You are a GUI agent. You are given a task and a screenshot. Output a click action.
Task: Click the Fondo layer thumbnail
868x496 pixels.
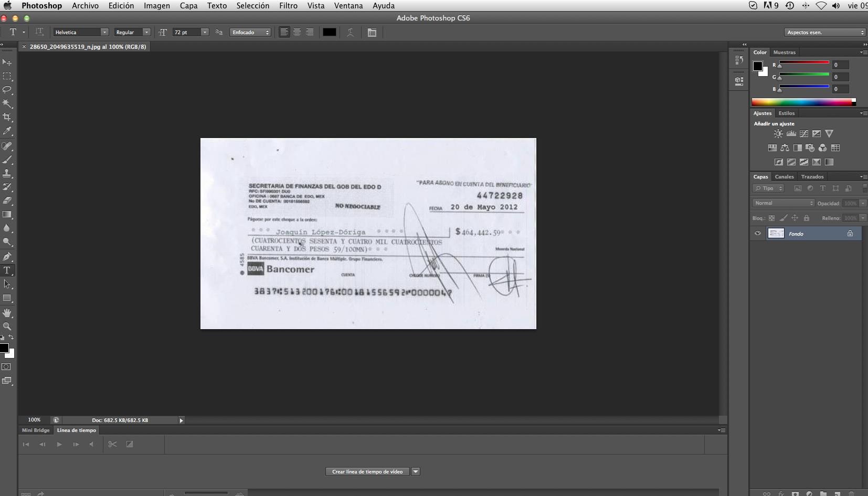click(x=776, y=234)
